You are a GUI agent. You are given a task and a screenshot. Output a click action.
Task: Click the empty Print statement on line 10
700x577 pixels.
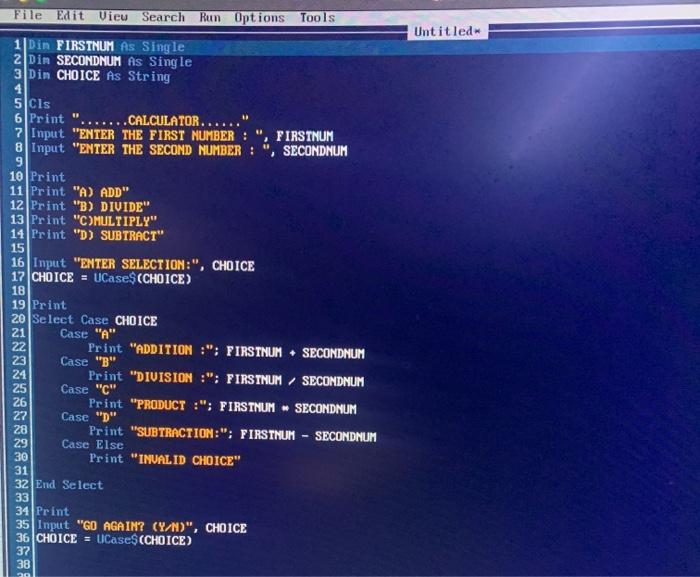pyautogui.click(x=48, y=177)
